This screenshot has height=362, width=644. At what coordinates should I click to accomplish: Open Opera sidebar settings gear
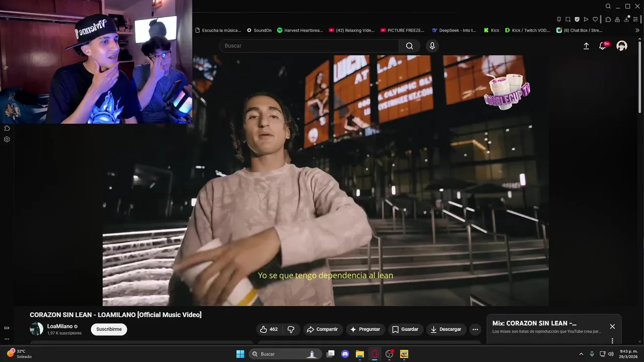(x=7, y=139)
